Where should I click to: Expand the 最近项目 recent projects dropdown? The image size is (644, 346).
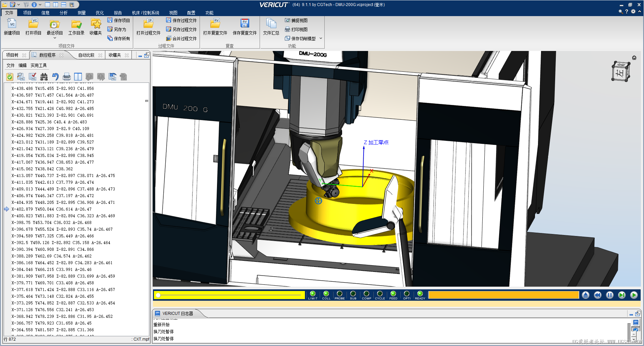tap(55, 38)
